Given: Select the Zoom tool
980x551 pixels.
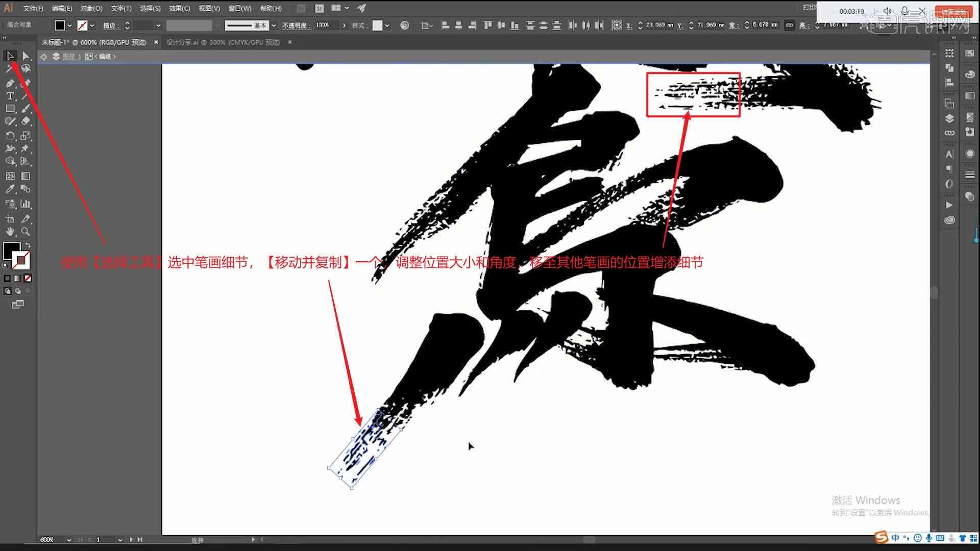Looking at the screenshot, I should 26,232.
